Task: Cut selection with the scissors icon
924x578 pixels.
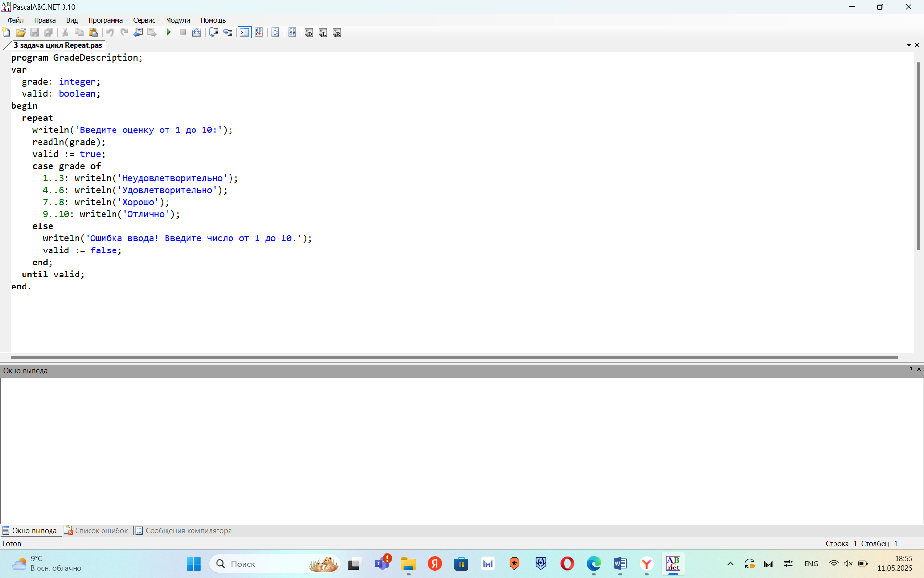Action: pos(65,32)
